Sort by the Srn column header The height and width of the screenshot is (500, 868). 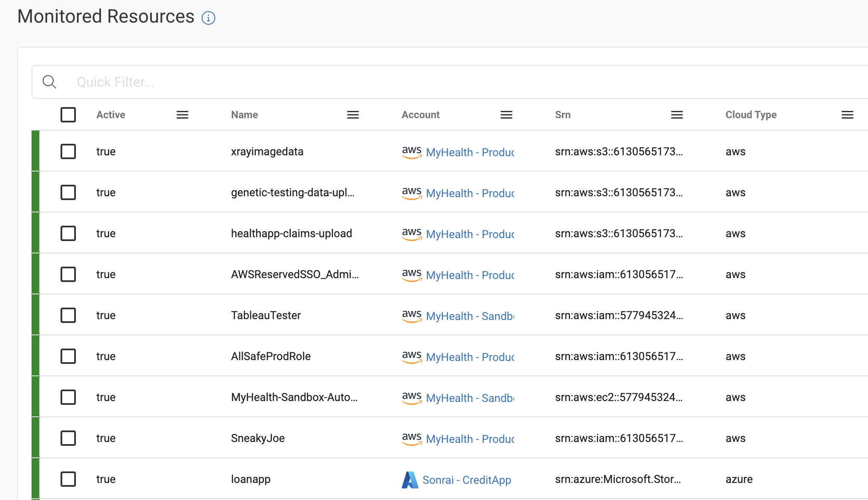pyautogui.click(x=563, y=115)
